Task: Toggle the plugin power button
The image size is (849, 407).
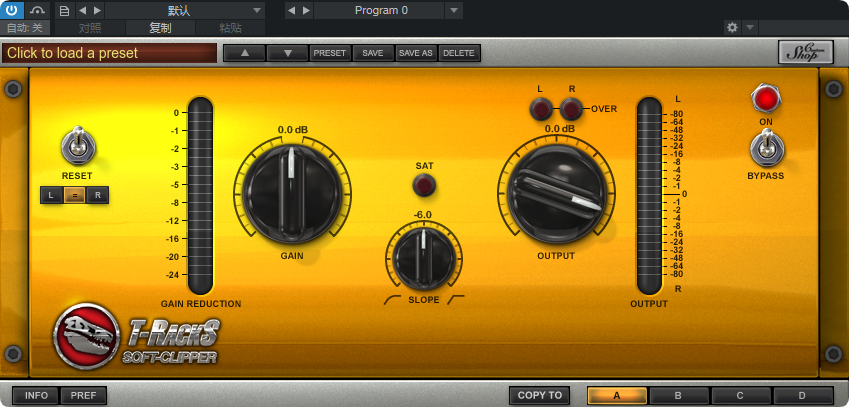Action: 12,10
